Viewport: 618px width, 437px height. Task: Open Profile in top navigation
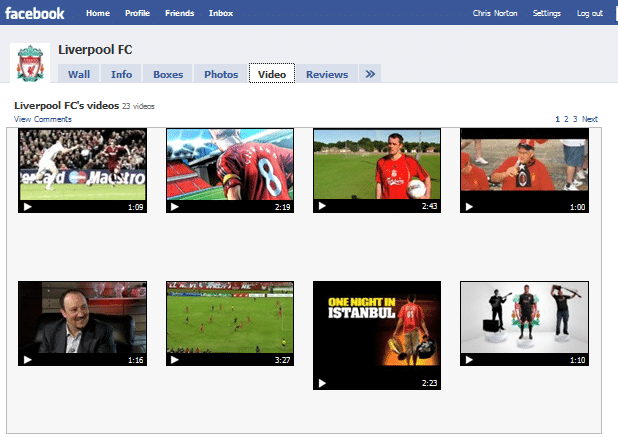tap(137, 13)
